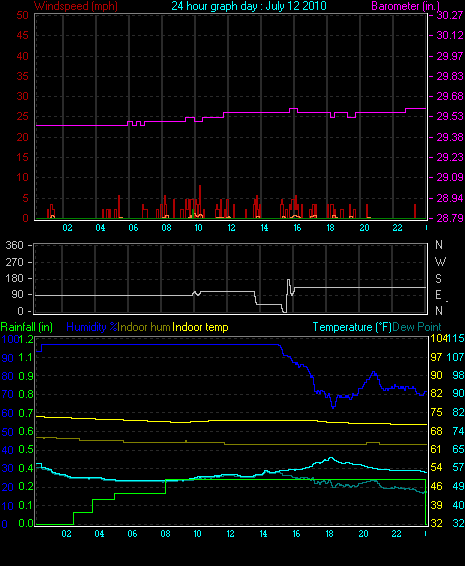465x566 pixels.
Task: Click the W compass label beside direction graph
Action: [440, 262]
